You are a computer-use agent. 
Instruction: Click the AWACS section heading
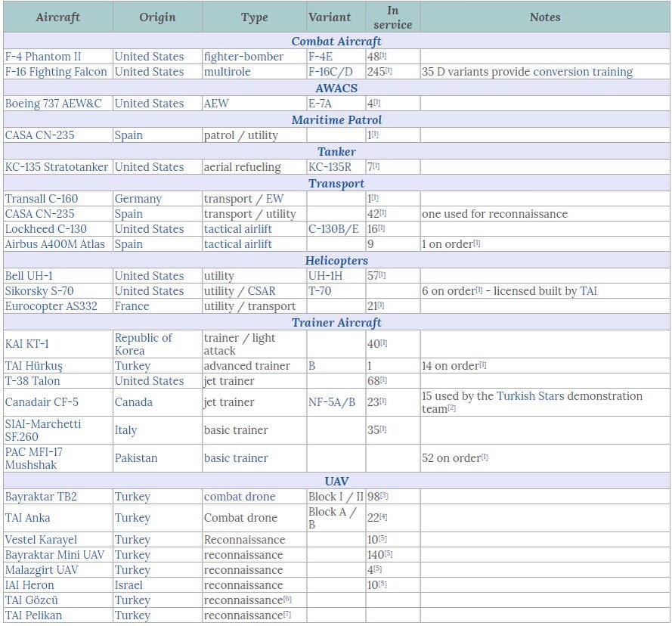pos(336,88)
